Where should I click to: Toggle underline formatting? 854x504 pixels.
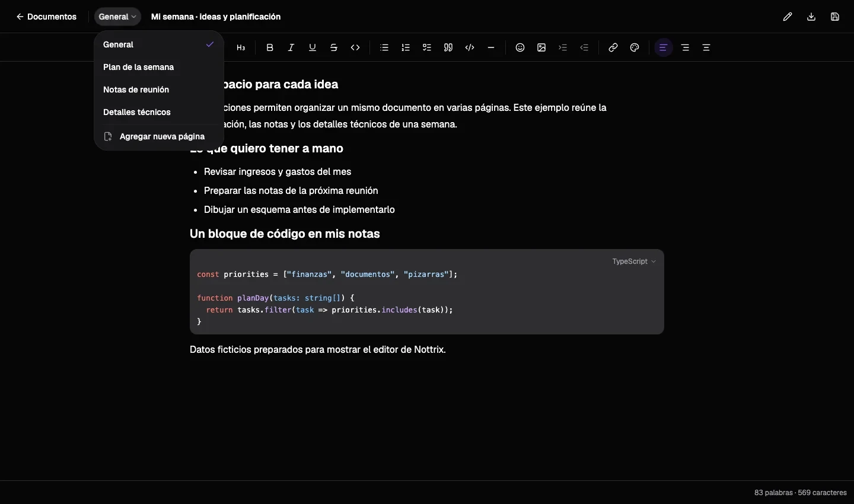coord(313,47)
